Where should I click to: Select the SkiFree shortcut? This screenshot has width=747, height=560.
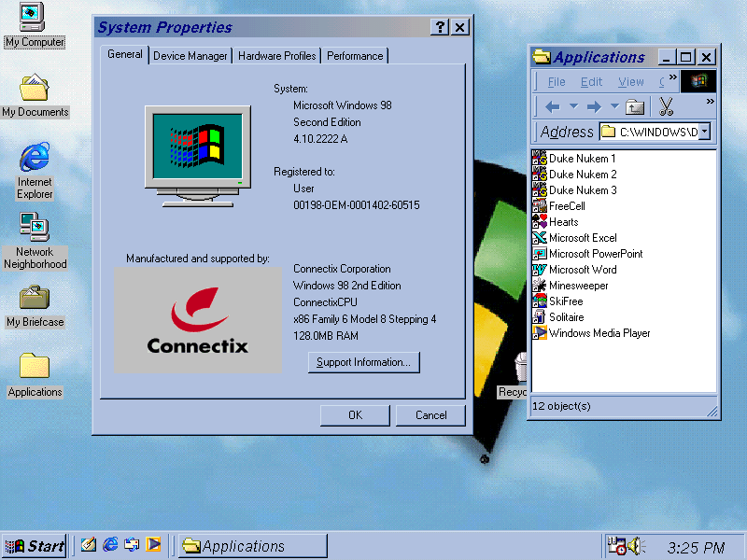tap(557, 301)
